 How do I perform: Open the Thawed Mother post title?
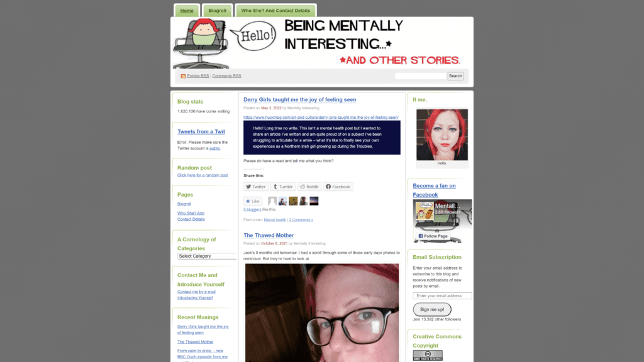(x=269, y=235)
